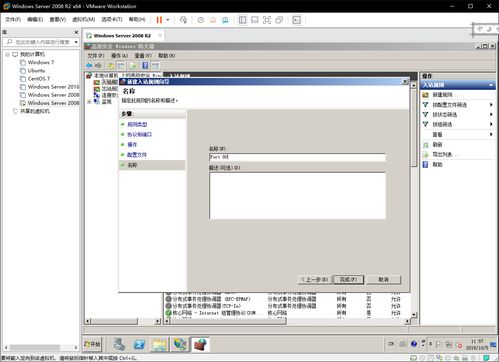
Task: Click 帮助 in actions pane
Action: 437,164
